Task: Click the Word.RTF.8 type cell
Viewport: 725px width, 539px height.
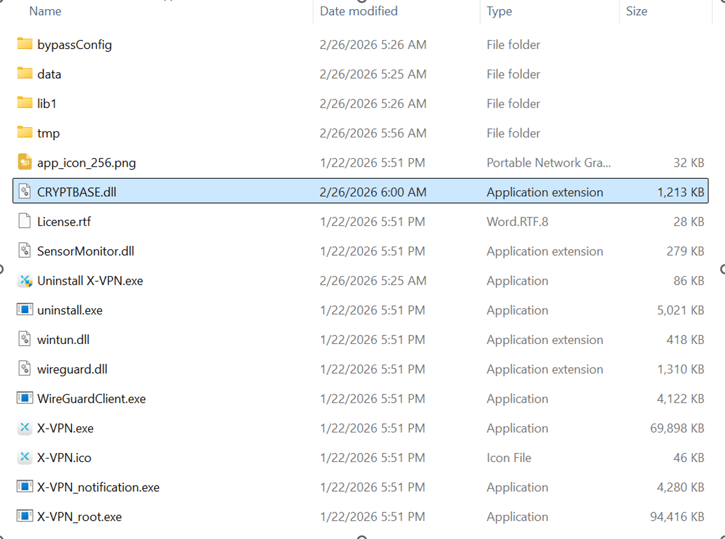Action: click(x=517, y=222)
